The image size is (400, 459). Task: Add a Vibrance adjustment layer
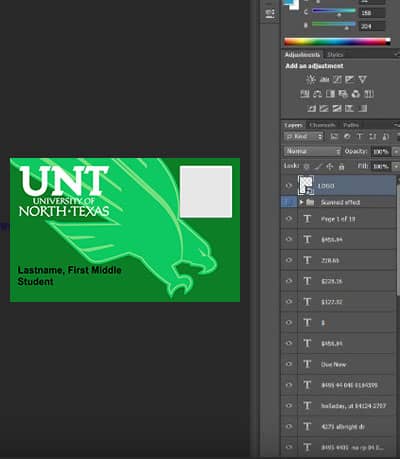coord(362,79)
